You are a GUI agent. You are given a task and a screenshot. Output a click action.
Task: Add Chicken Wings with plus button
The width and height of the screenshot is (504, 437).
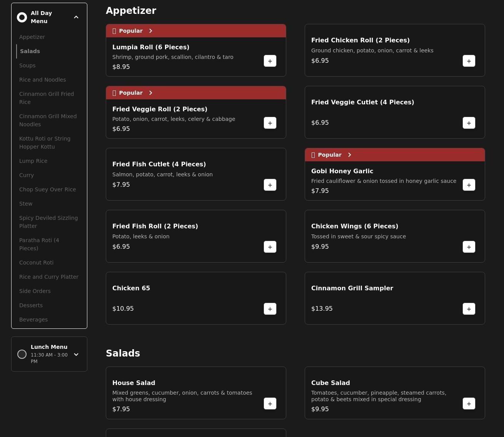(x=469, y=247)
